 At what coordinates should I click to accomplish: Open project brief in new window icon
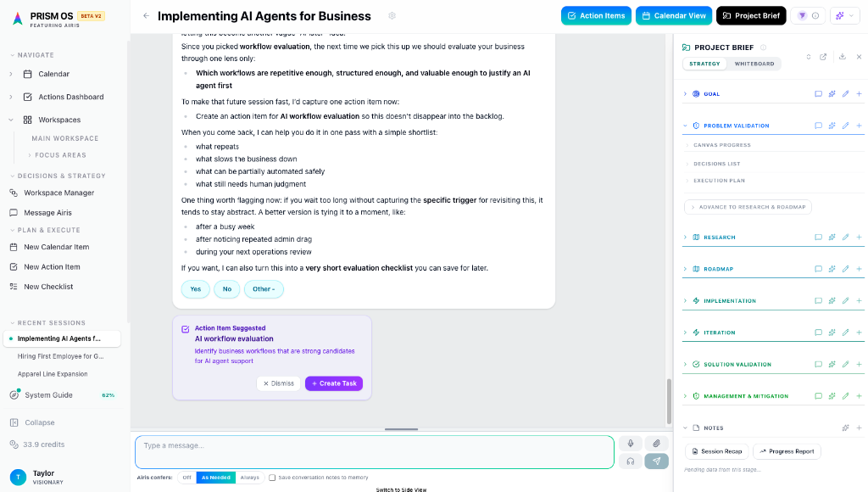pyautogui.click(x=823, y=57)
